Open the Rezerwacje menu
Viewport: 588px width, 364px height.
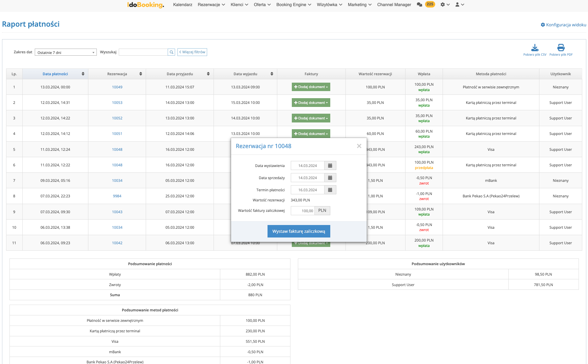pos(211,5)
